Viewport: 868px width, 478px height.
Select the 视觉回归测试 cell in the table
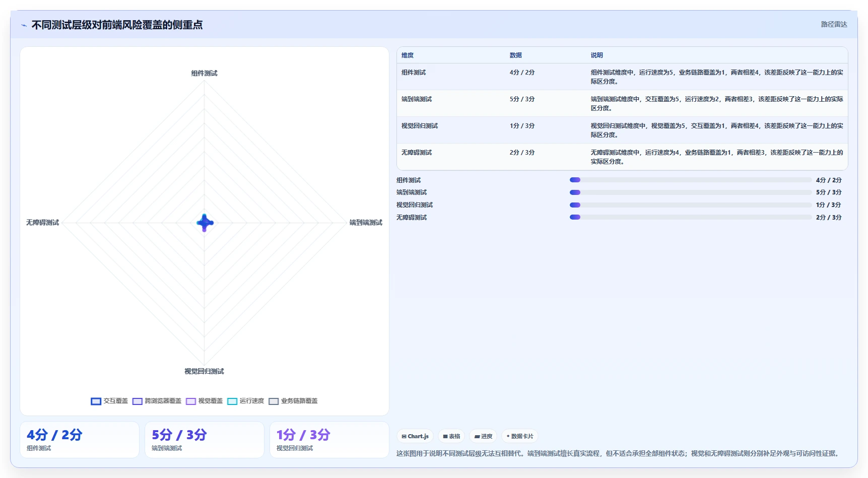pyautogui.click(x=419, y=126)
